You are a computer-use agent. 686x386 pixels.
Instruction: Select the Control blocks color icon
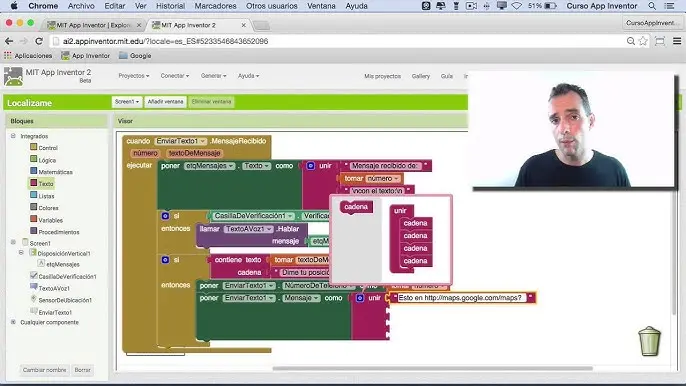(34, 147)
